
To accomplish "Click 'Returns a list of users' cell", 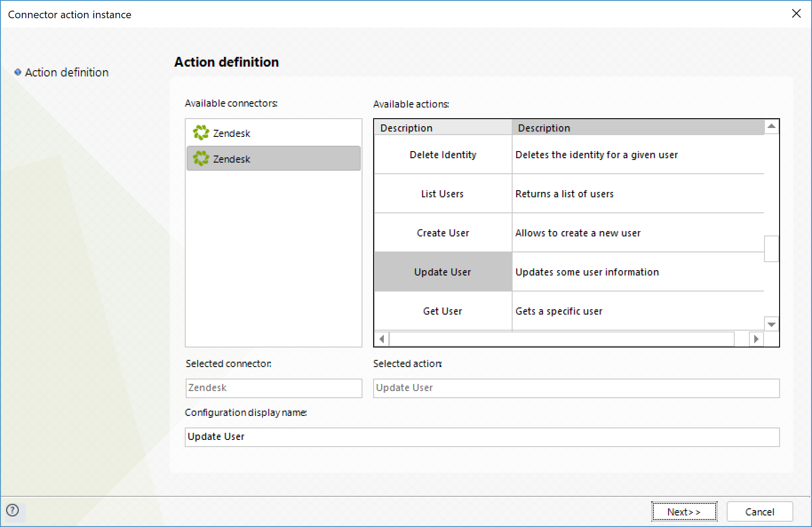I will [638, 194].
